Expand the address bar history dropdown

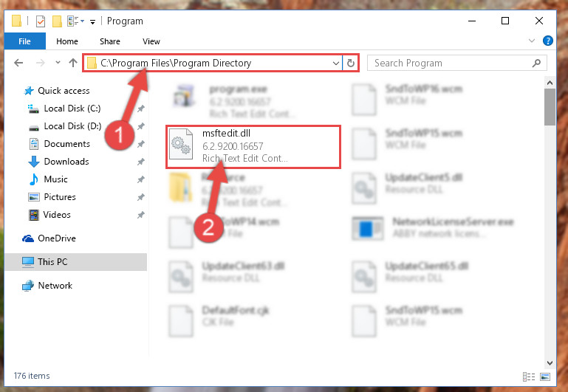click(336, 63)
